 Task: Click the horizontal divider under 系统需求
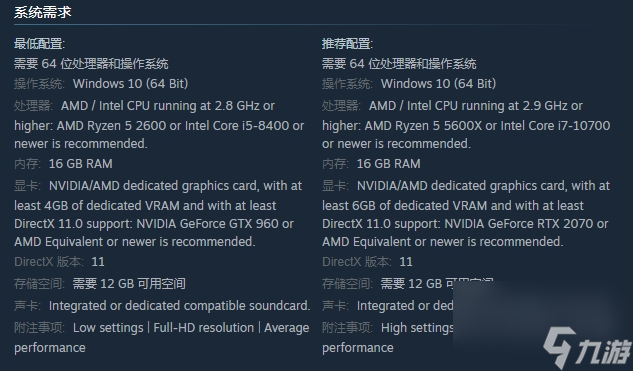303,25
